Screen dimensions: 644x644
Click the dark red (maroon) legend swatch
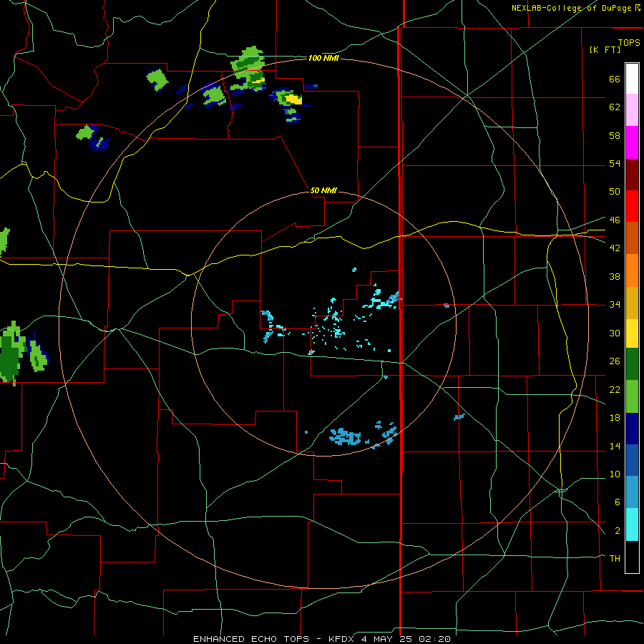(632, 174)
